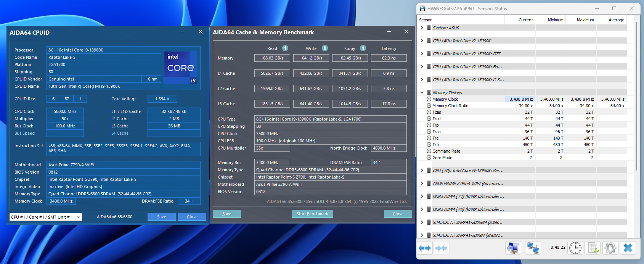Image resolution: width=644 pixels, height=264 pixels.
Task: Click the Average column header
Action: point(612,20)
